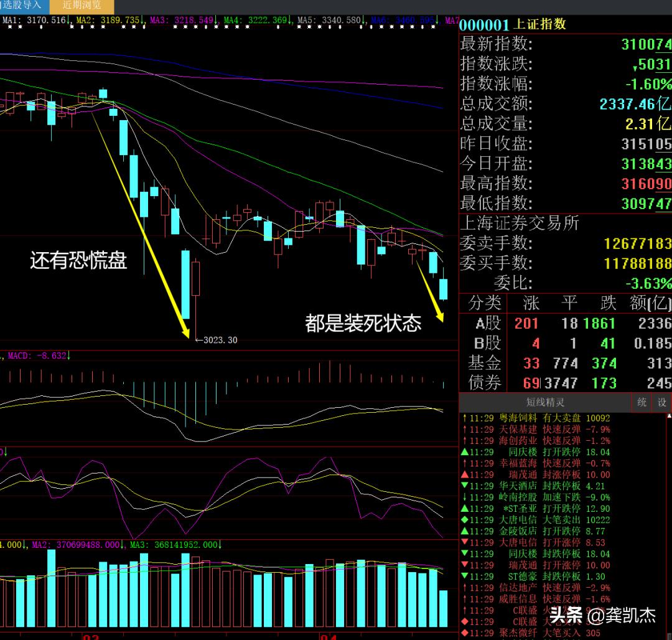Open the 聚杰微纤 大笔买入 entry
The height and width of the screenshot is (640, 672).
531,633
